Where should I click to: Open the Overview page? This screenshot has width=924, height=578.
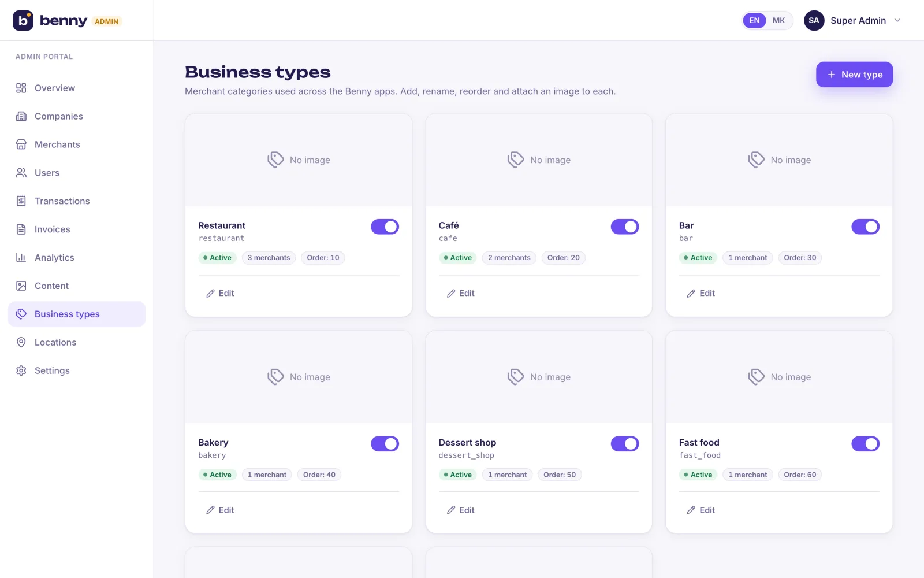[77, 88]
